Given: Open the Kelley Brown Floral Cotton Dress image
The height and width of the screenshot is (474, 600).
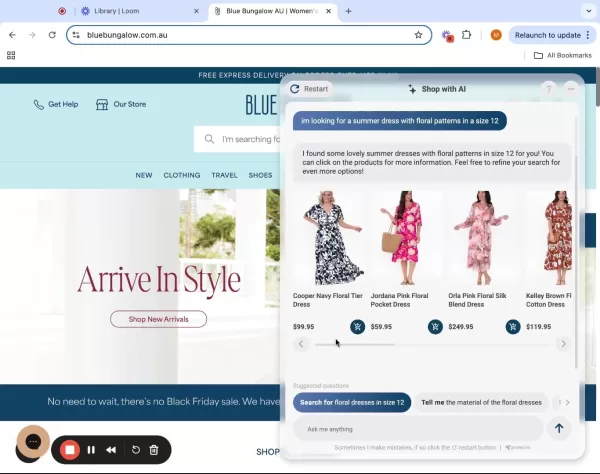Looking at the screenshot, I should (x=550, y=238).
